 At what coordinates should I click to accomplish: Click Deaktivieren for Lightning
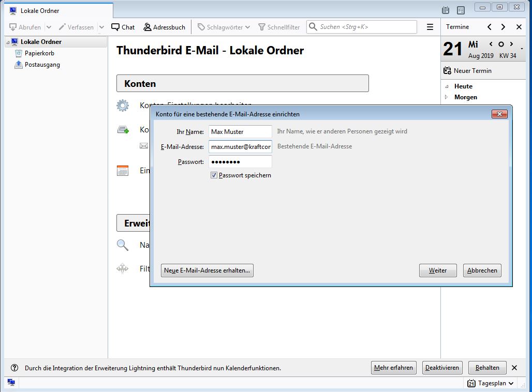point(442,368)
